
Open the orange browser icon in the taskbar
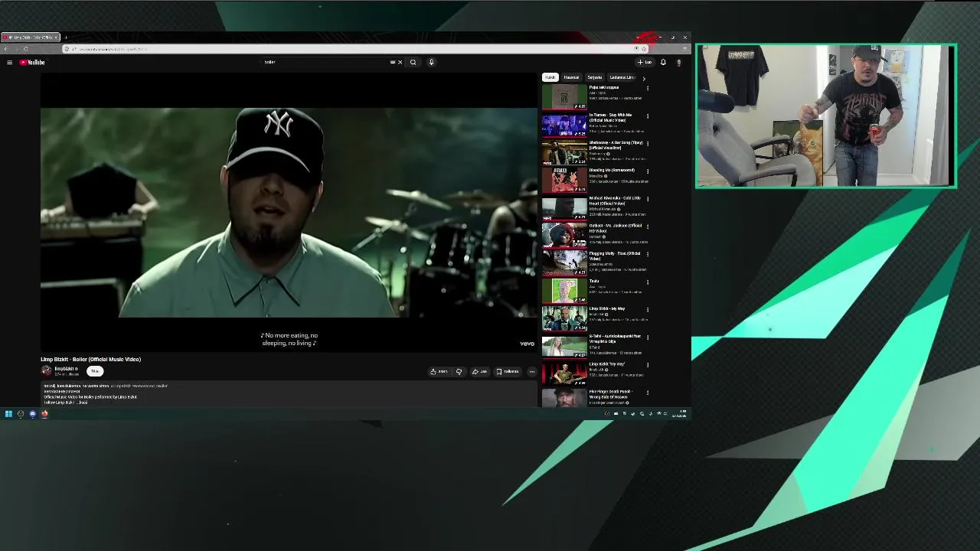44,414
